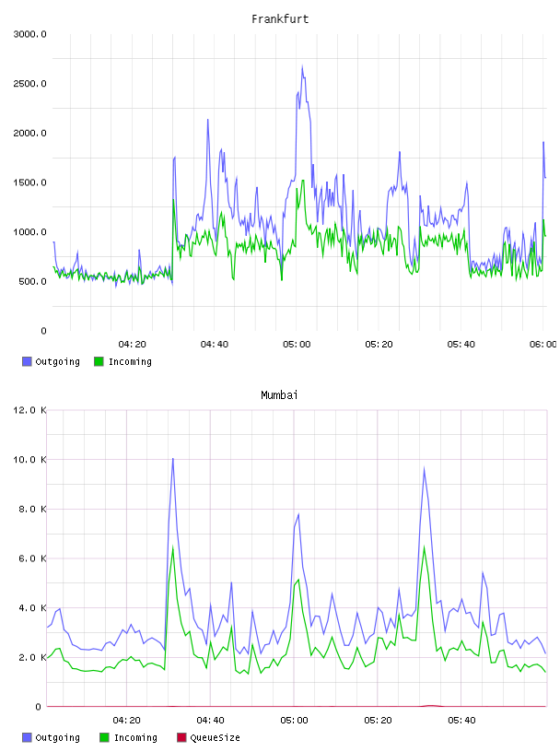Screen dimensions: 560x752
Task: Click the 2000.0 axis label in Frankfurt chart
Action: pos(29,133)
